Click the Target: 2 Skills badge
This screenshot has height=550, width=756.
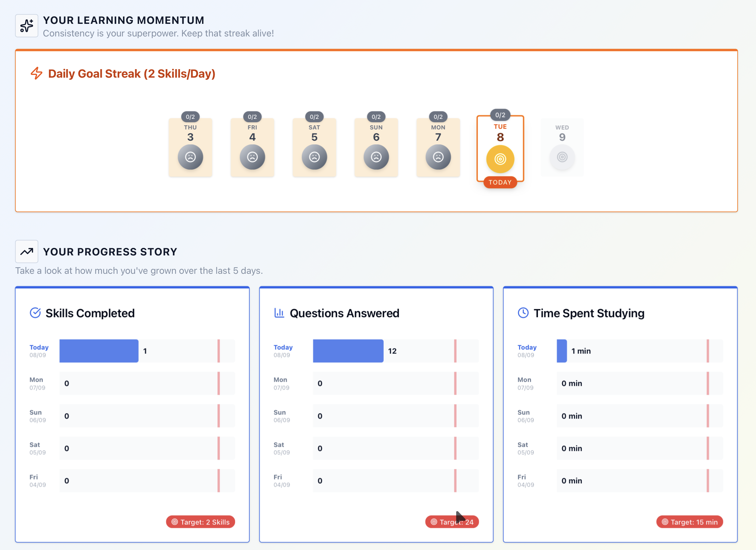[x=201, y=522]
